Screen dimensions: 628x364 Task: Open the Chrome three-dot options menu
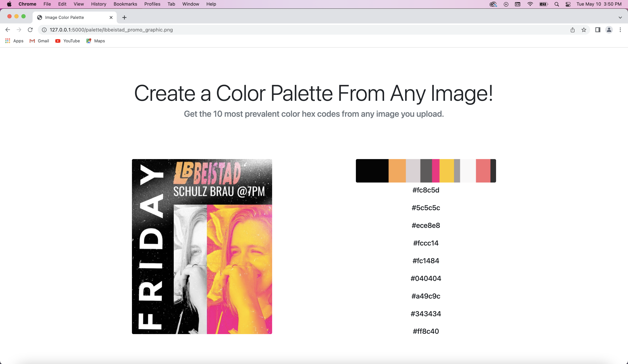pyautogui.click(x=620, y=30)
